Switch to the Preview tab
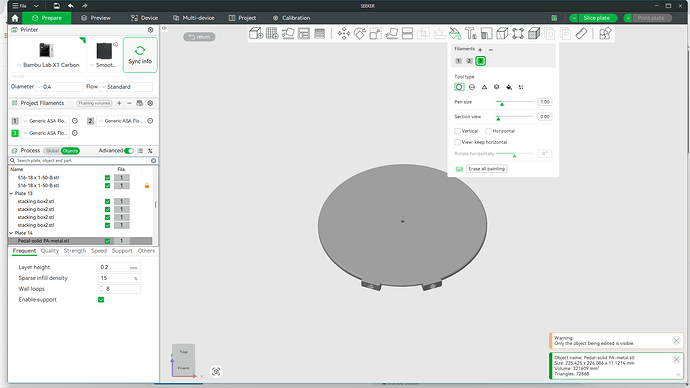 click(96, 18)
